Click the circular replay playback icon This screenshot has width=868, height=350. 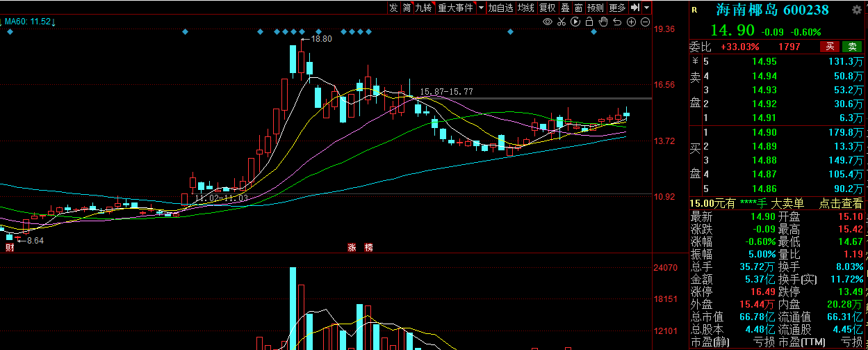pyautogui.click(x=575, y=22)
